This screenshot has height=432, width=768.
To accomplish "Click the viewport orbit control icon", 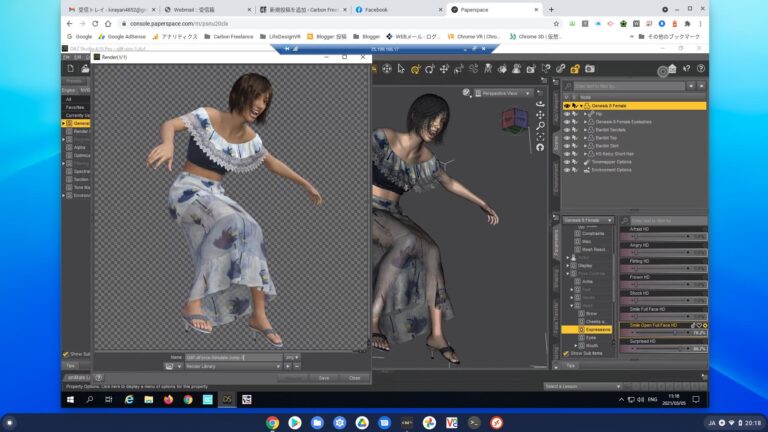I will (x=540, y=104).
